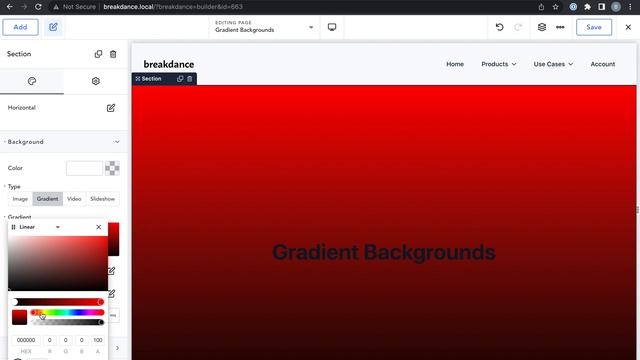Image resolution: width=640 pixels, height=360 pixels.
Task: Undo the last change
Action: click(500, 27)
